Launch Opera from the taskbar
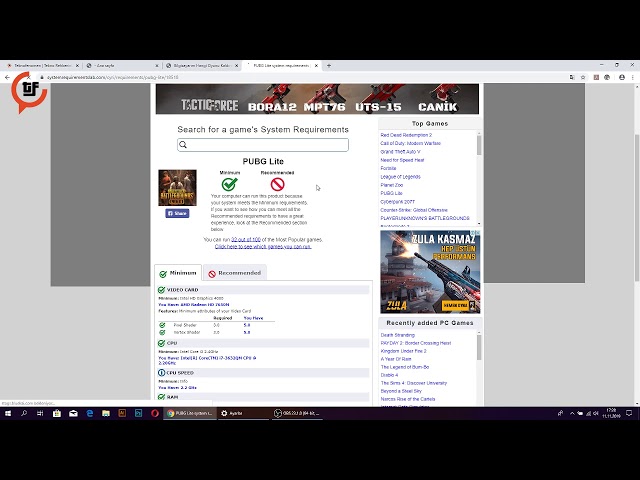This screenshot has width=640, height=480. pos(155,413)
